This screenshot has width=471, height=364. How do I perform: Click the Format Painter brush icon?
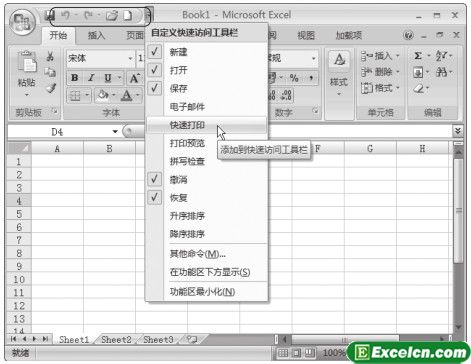(x=51, y=88)
